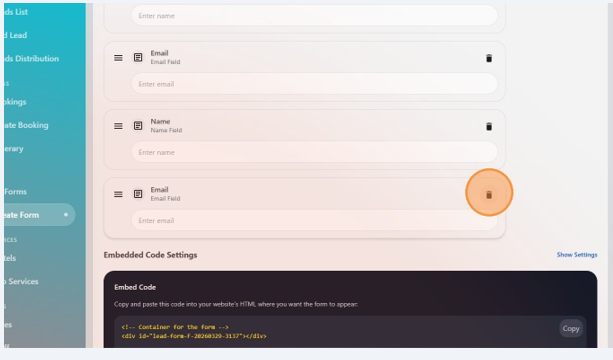Image resolution: width=613 pixels, height=360 pixels.
Task: Click the field type icon beside Name
Action: pos(138,126)
